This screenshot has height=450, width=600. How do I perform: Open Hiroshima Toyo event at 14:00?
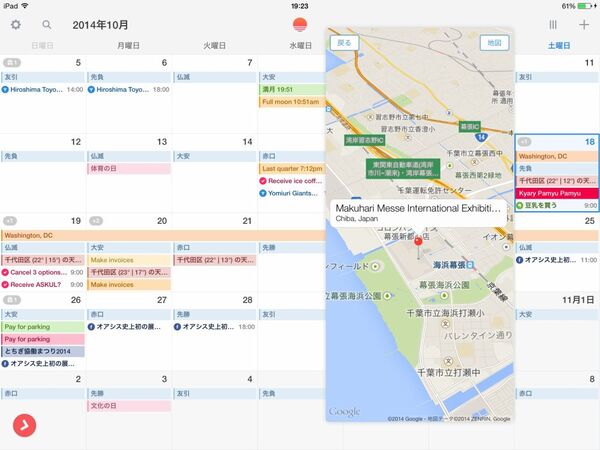click(42, 90)
